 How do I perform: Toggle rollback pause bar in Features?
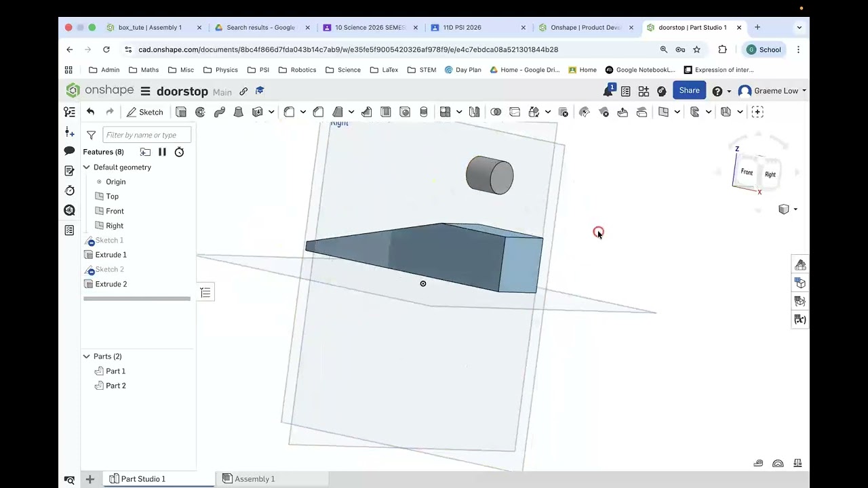tap(162, 152)
